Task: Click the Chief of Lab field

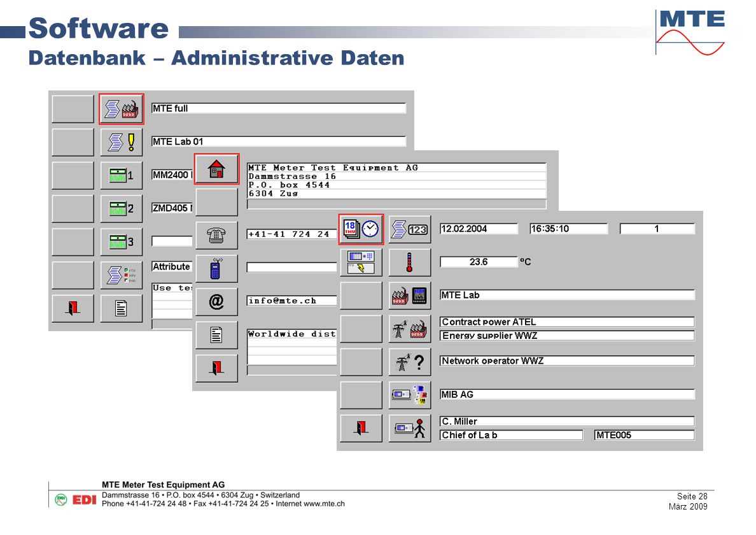Action: 512,435
